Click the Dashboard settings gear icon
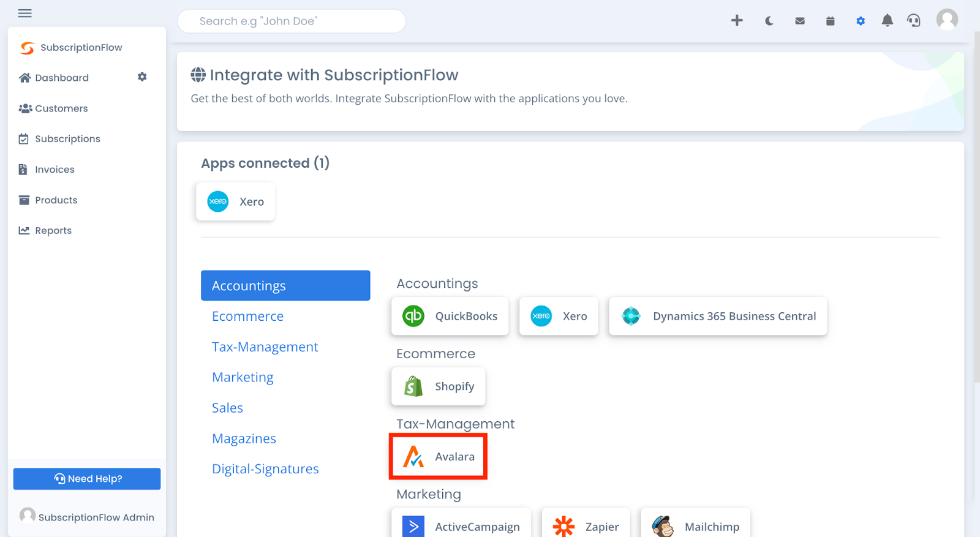Image resolution: width=980 pixels, height=537 pixels. click(142, 77)
